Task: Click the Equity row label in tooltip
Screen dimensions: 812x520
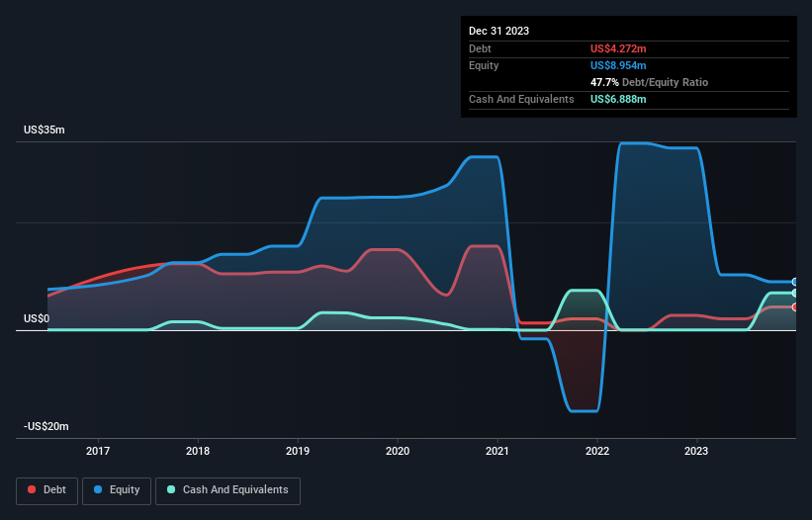Action: (x=484, y=65)
